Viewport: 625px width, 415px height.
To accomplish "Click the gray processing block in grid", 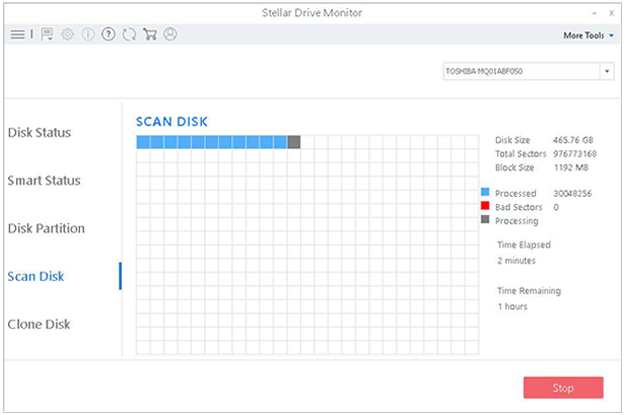I will [294, 142].
